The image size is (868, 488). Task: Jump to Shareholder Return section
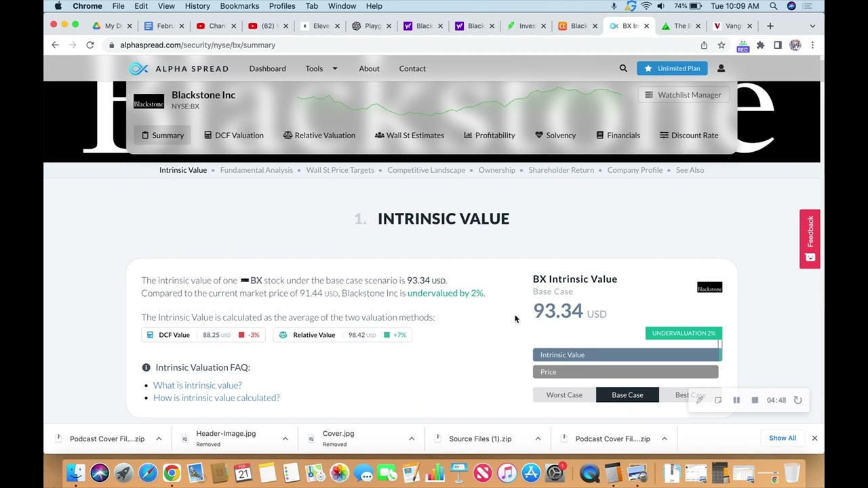(x=561, y=170)
